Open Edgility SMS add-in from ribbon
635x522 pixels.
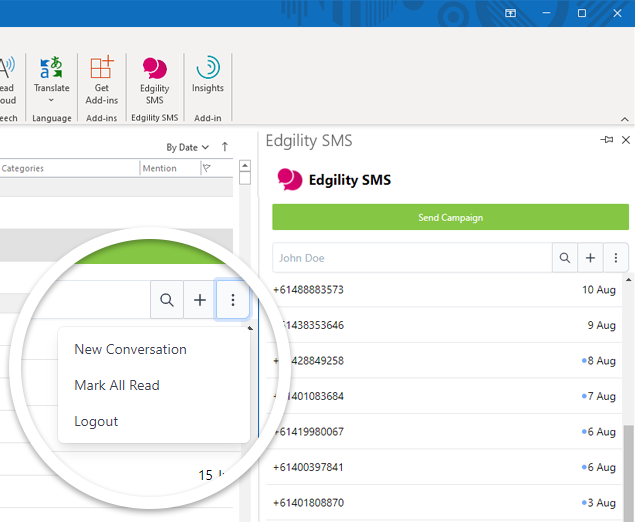click(154, 80)
